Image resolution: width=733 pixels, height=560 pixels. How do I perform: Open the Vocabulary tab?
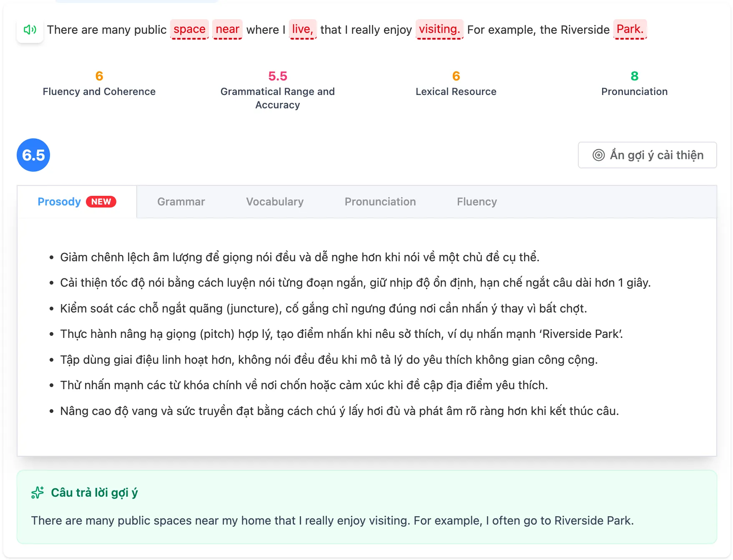point(275,202)
